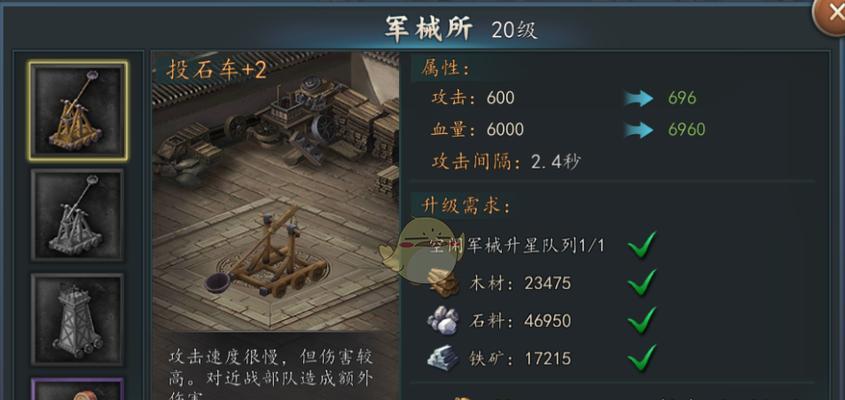Click the blue arrow beside attack 600

[x=639, y=98]
